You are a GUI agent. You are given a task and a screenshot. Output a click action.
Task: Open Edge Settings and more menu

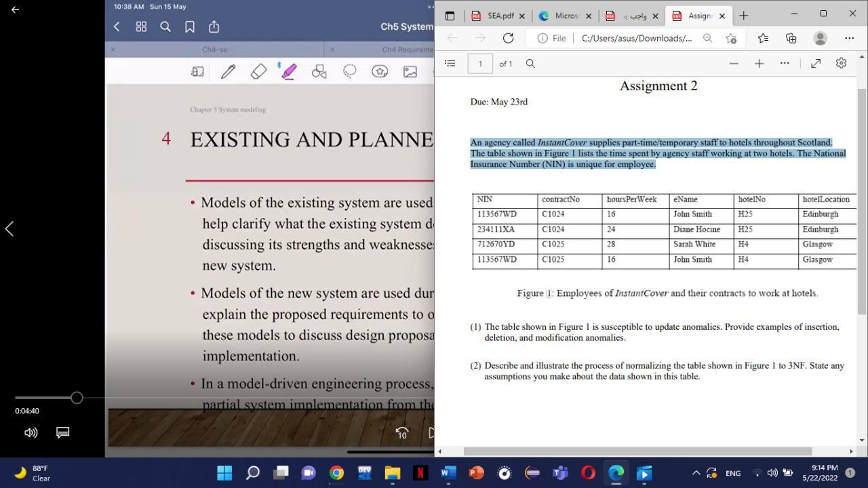pyautogui.click(x=849, y=38)
